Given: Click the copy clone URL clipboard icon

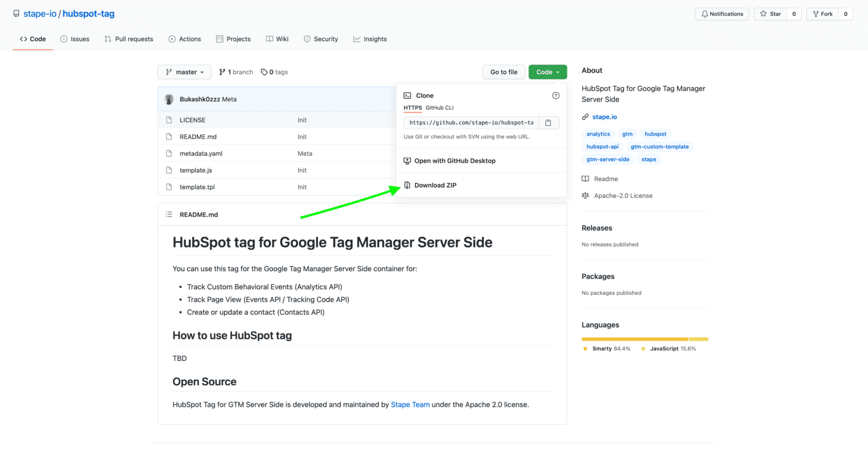Looking at the screenshot, I should [x=548, y=123].
